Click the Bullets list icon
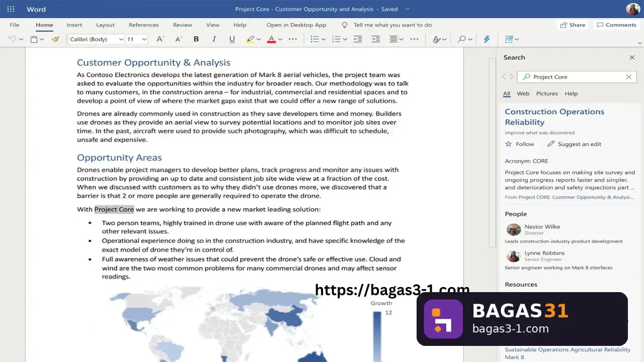644x362 pixels. pyautogui.click(x=315, y=39)
